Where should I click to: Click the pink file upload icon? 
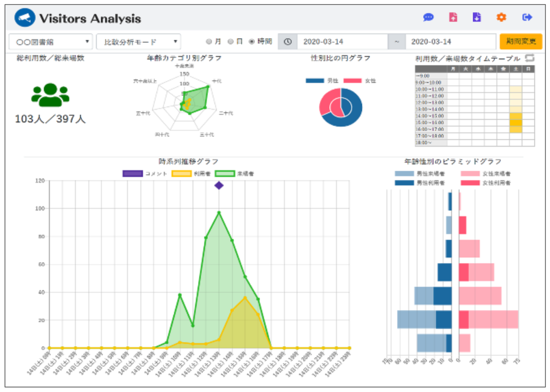(453, 17)
